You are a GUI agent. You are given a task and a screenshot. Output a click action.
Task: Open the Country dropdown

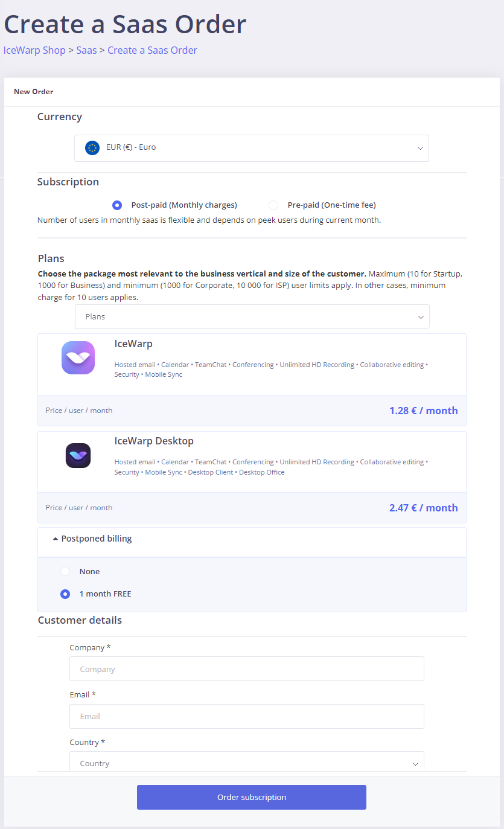[246, 763]
